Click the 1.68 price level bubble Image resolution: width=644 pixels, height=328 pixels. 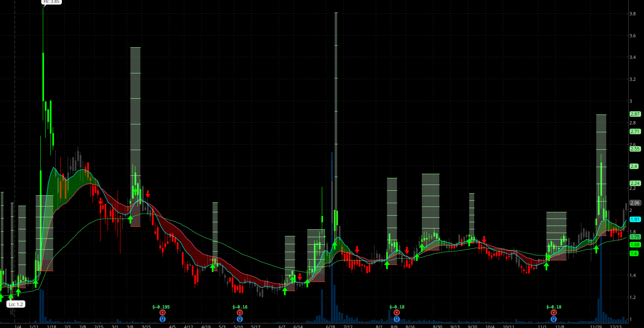635,245
